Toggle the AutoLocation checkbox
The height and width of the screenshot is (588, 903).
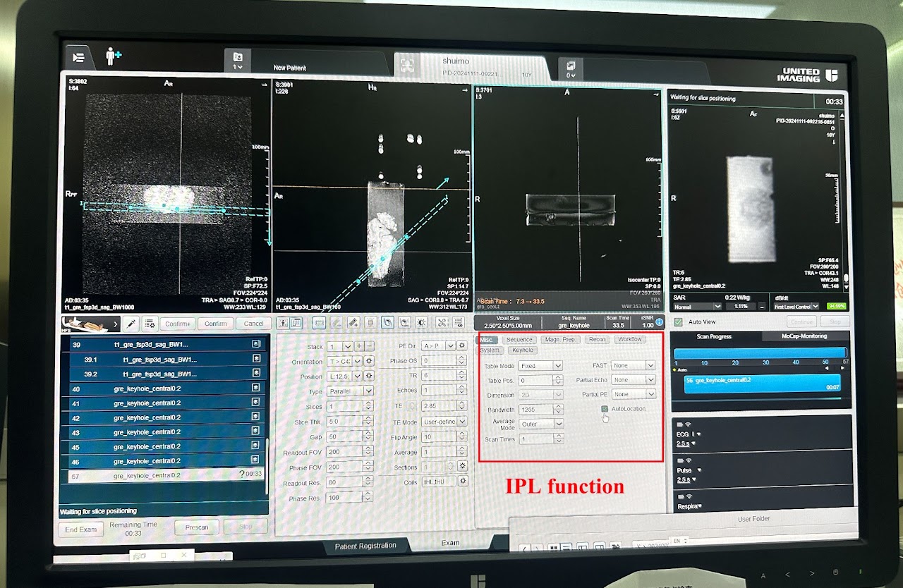pyautogui.click(x=605, y=409)
